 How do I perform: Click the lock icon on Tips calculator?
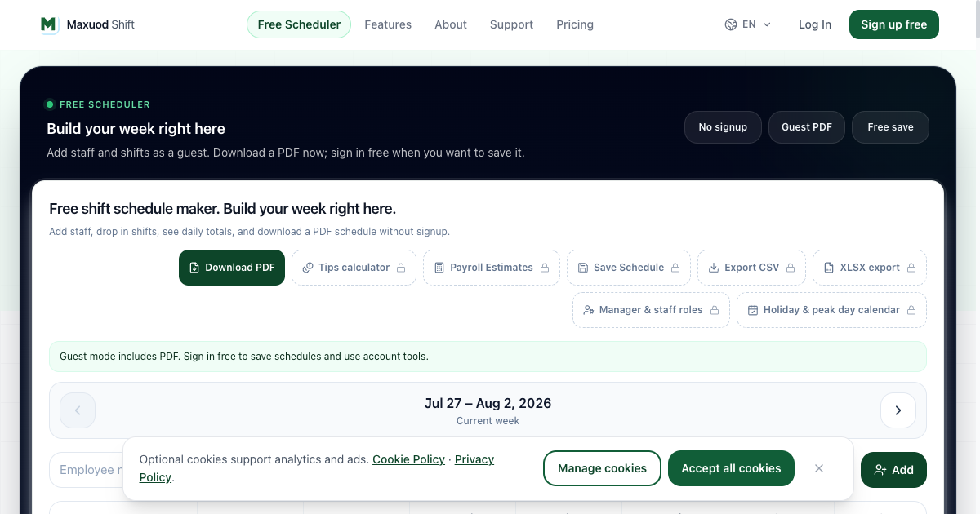[401, 268]
